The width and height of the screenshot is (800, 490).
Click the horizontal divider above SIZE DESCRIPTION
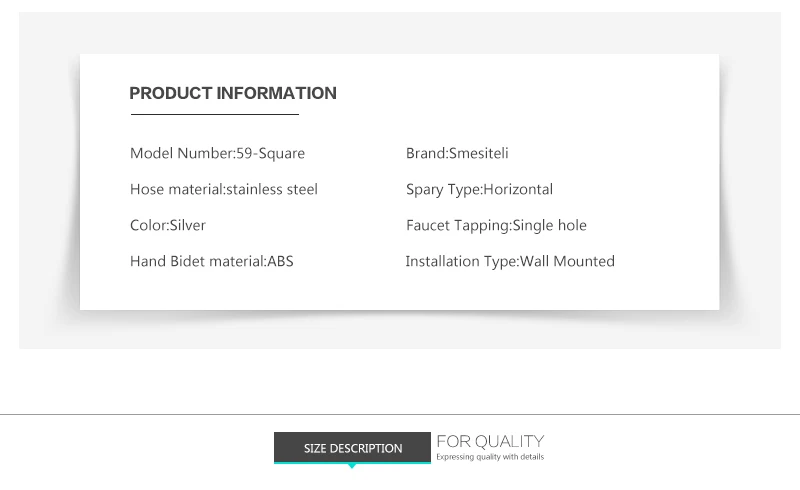pos(400,414)
